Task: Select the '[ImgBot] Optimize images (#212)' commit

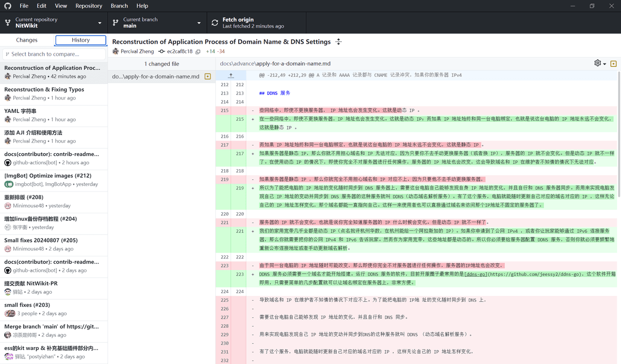Action: coord(53,179)
